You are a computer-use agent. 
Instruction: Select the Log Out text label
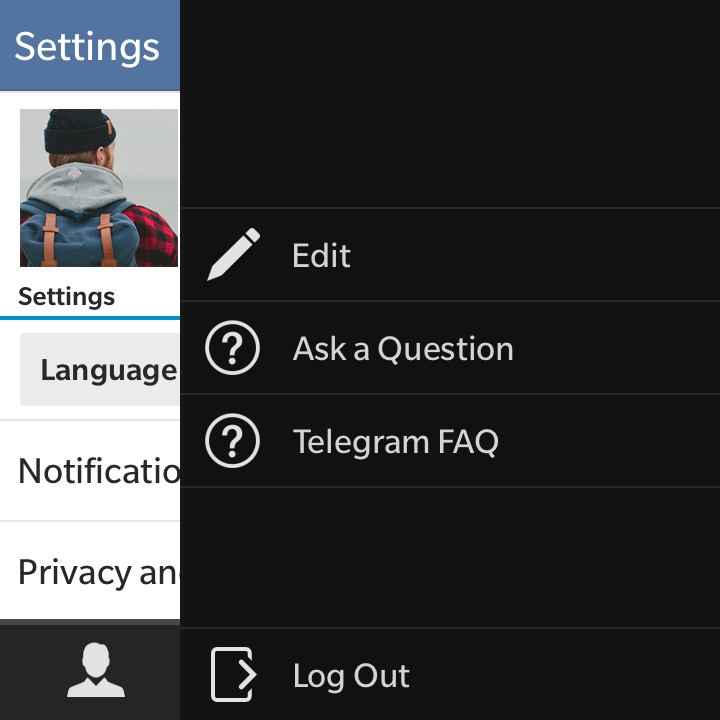351,676
